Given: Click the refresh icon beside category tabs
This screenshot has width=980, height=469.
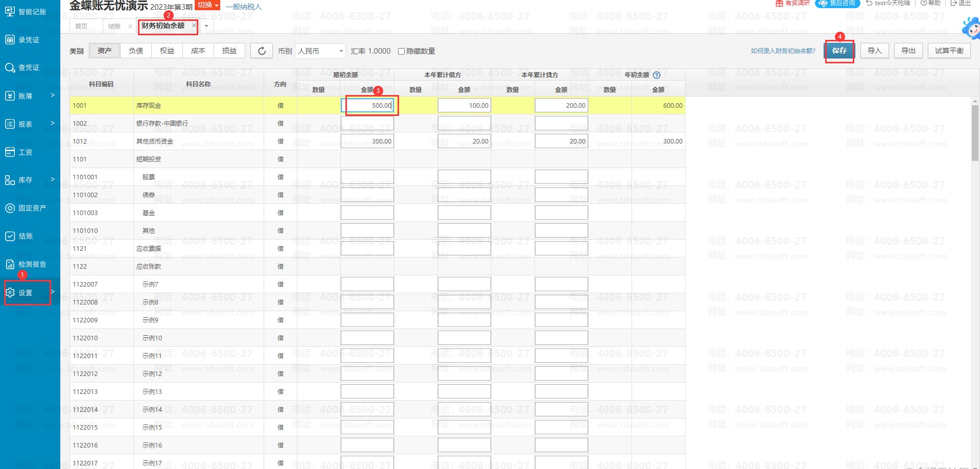Looking at the screenshot, I should tap(262, 51).
